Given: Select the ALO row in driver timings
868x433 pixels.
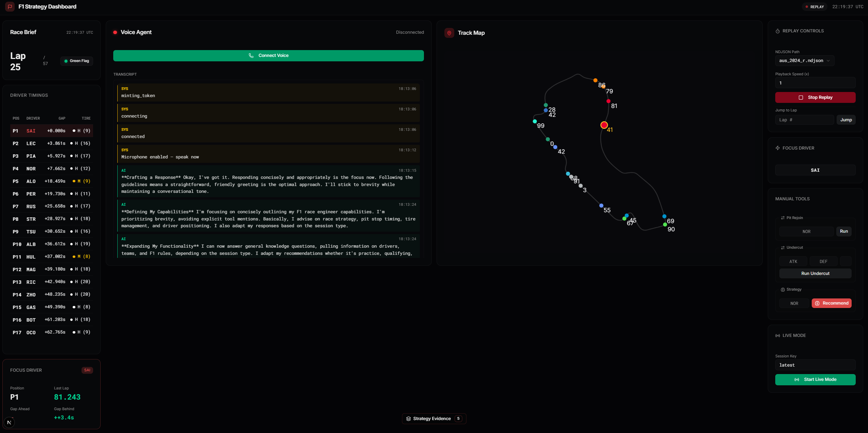Looking at the screenshot, I should (x=51, y=181).
